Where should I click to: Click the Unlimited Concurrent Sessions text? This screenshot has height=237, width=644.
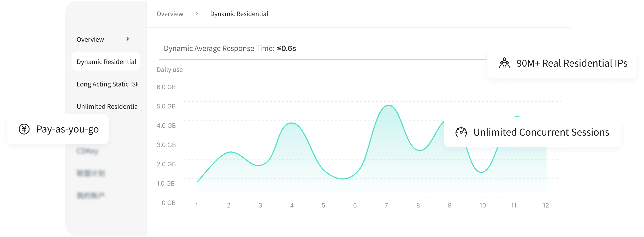[541, 132]
